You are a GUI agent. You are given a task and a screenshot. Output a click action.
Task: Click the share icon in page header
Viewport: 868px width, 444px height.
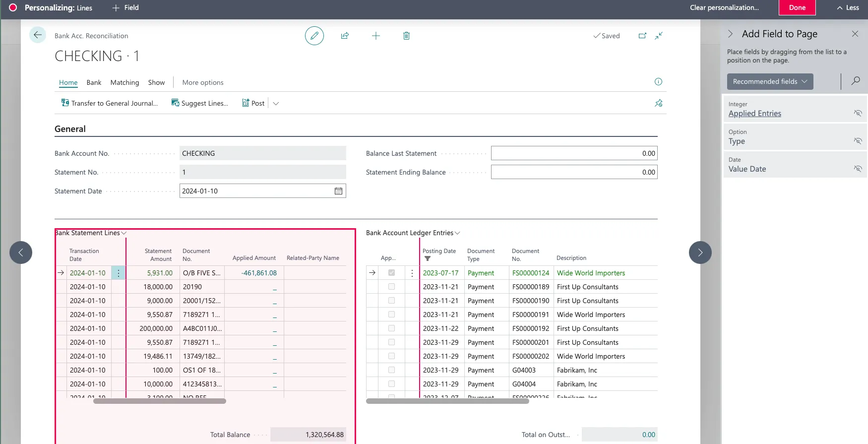(x=345, y=36)
